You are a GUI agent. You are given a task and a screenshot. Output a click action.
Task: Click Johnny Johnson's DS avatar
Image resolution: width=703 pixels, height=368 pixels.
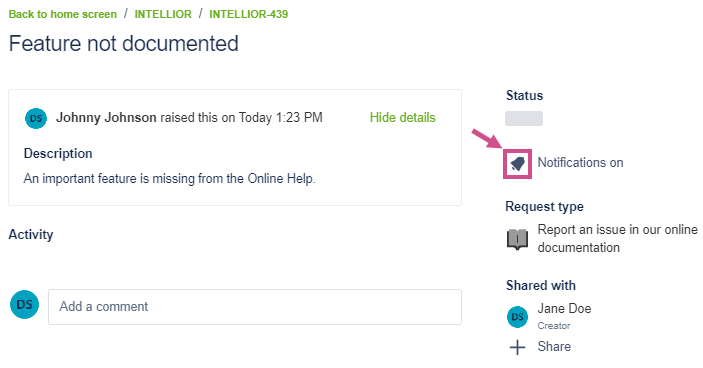tap(36, 118)
